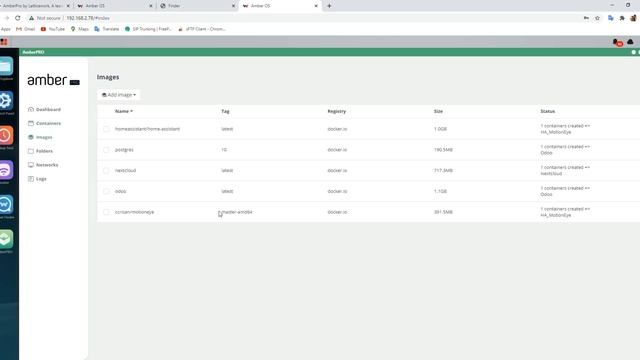Open the saved passwords key icon
Screen dimensions: 640x360
(x=586, y=18)
